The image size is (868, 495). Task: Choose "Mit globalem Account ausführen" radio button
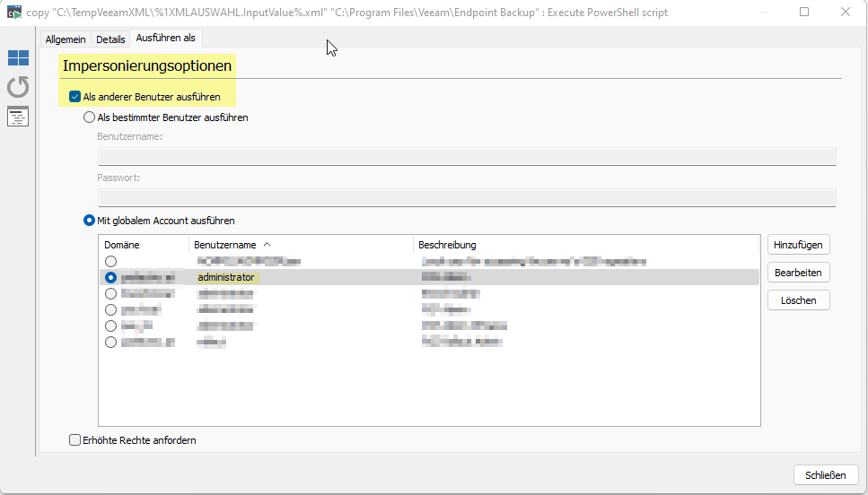click(x=89, y=221)
